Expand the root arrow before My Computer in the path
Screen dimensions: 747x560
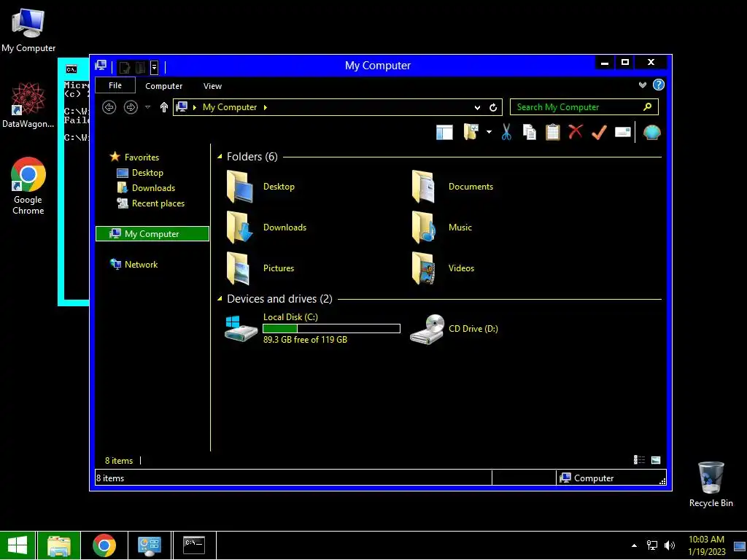[x=194, y=107]
